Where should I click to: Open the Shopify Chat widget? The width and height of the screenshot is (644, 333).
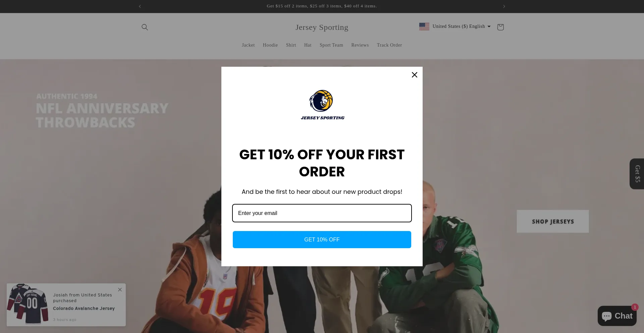coord(617,316)
